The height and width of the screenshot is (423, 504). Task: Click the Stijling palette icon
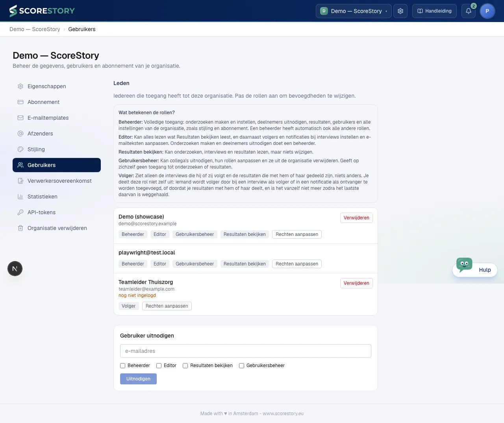[20, 149]
